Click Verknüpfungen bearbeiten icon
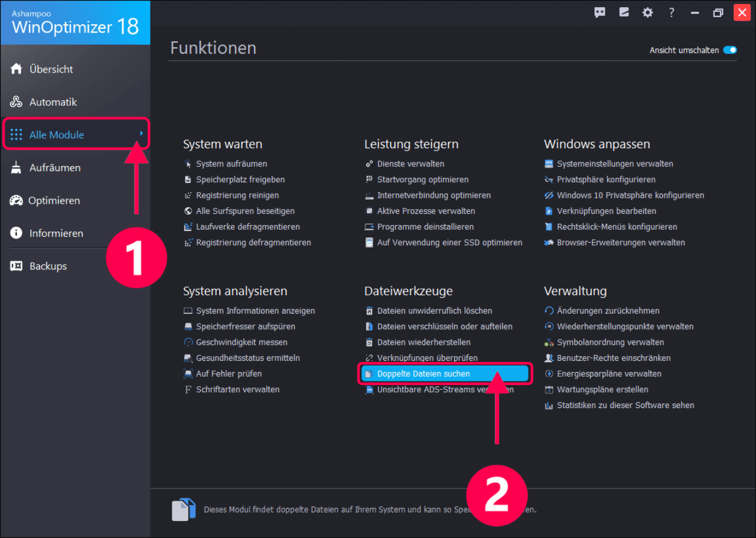Image resolution: width=756 pixels, height=538 pixels. point(549,211)
